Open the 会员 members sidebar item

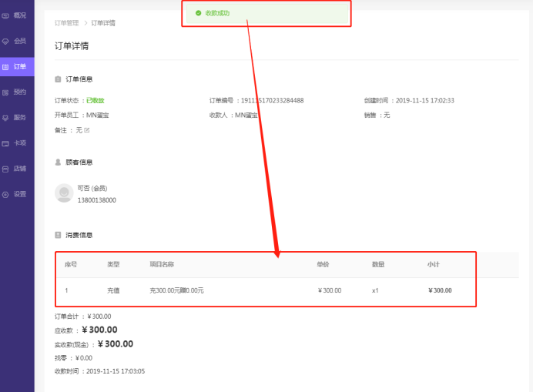click(x=17, y=41)
